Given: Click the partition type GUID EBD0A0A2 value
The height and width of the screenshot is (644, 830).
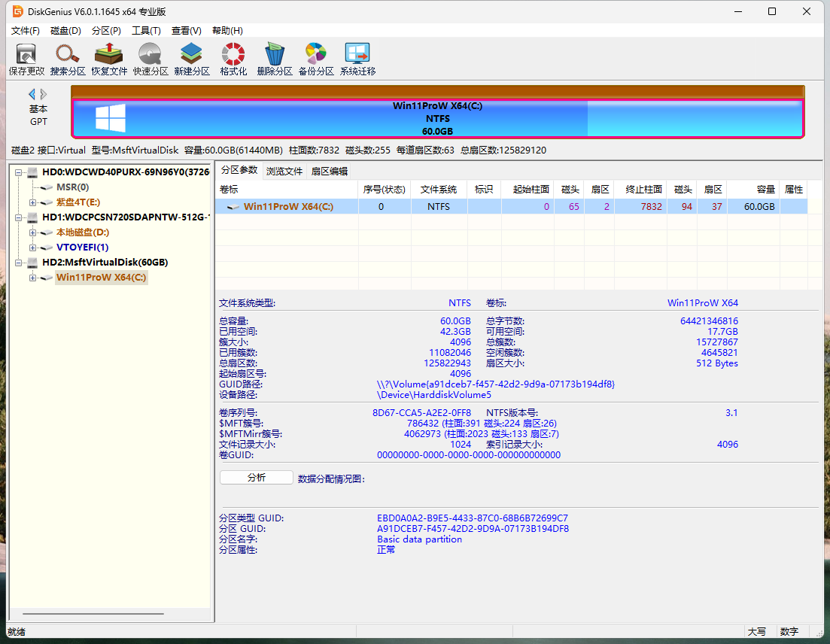Looking at the screenshot, I should tap(472, 518).
